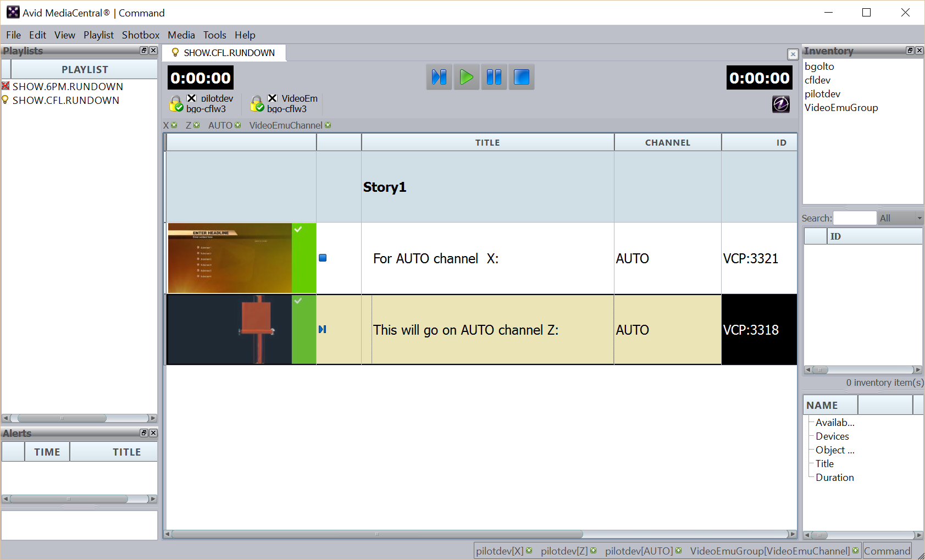Toggle the X checkbox next to VideoEm
Screen dimensions: 925x560
tap(272, 98)
